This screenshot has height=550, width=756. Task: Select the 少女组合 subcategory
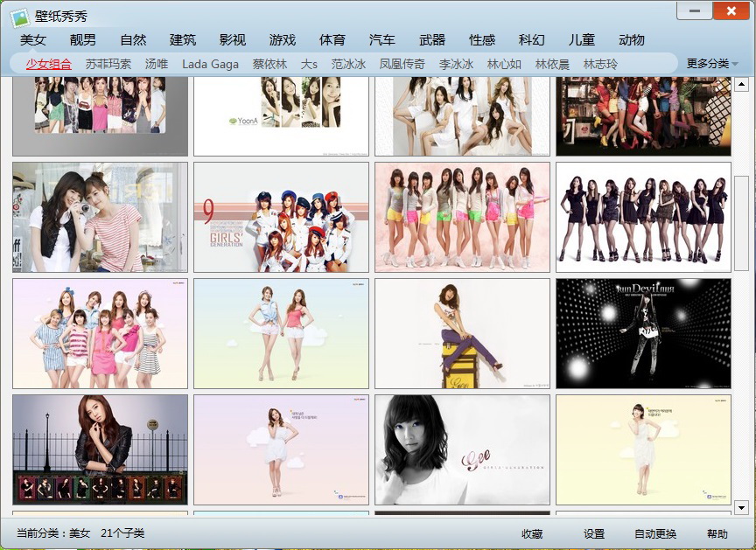point(49,64)
